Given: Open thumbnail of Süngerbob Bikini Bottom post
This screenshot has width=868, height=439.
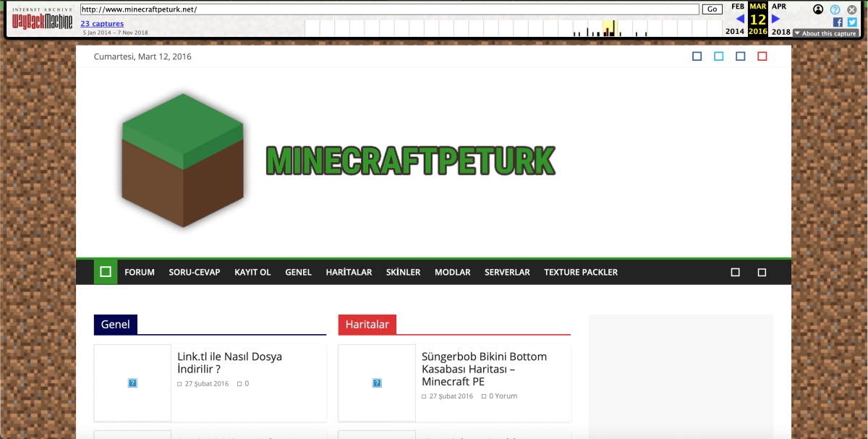Looking at the screenshot, I should [x=377, y=383].
